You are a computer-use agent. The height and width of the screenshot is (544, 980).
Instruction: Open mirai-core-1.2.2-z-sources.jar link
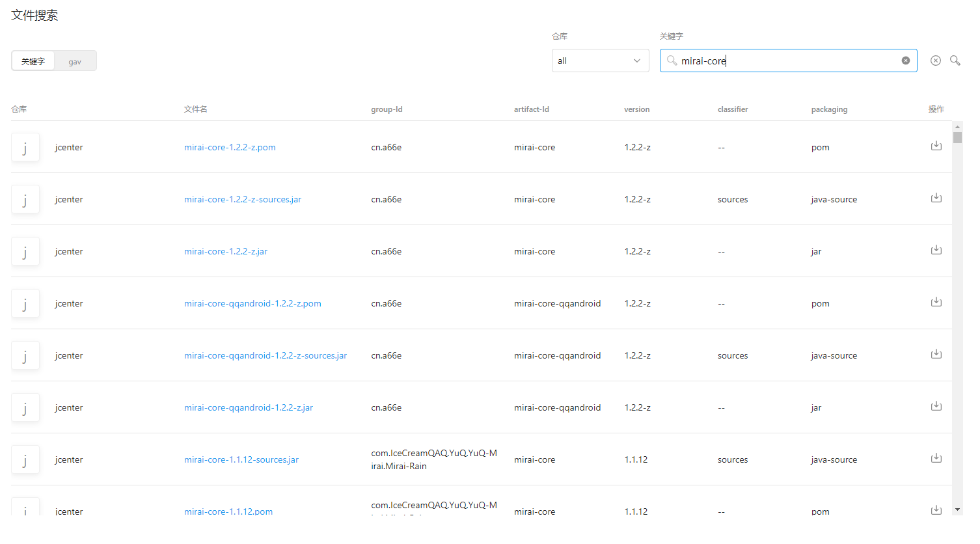pos(243,199)
